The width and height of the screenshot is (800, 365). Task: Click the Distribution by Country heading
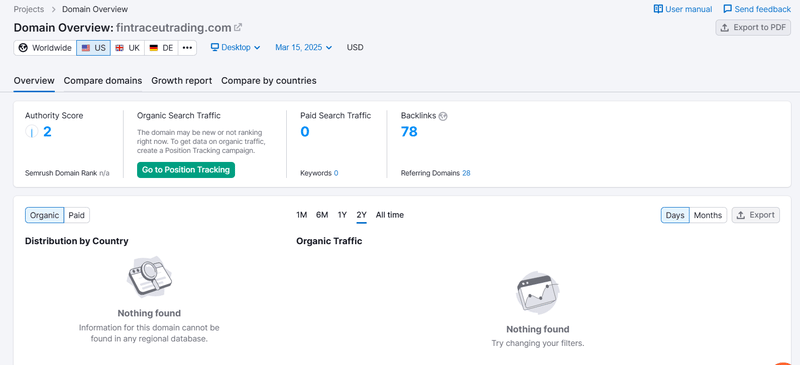tap(77, 241)
